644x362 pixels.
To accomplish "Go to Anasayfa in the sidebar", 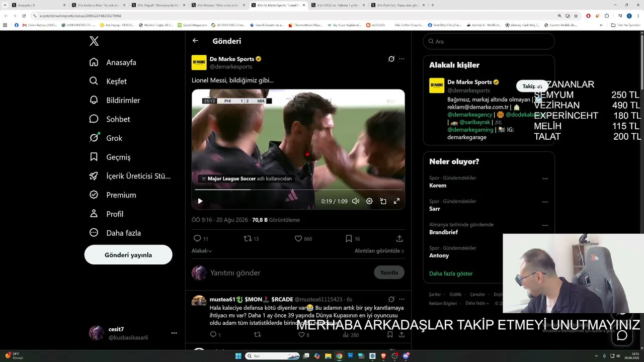I will 113,62.
